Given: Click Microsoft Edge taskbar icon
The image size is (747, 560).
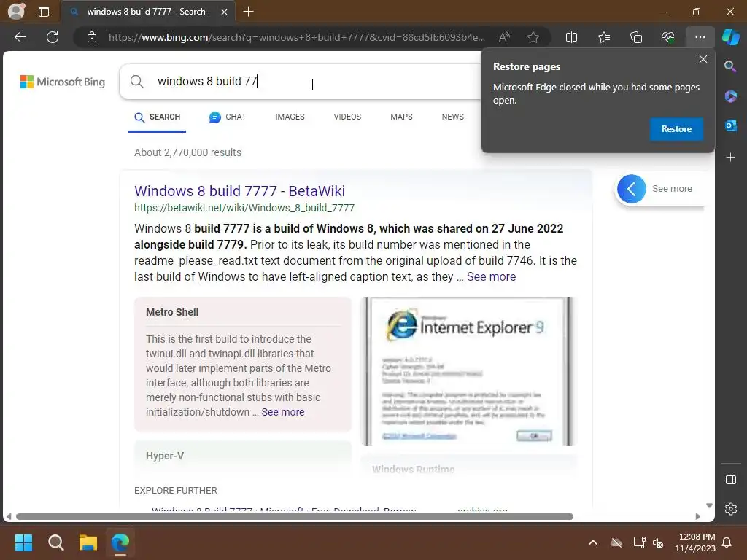Looking at the screenshot, I should [x=120, y=542].
